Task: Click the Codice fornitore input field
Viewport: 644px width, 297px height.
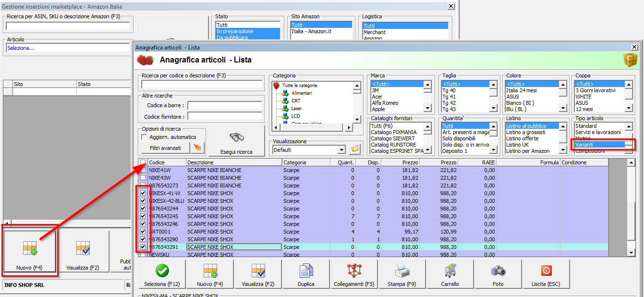Action: [225, 116]
